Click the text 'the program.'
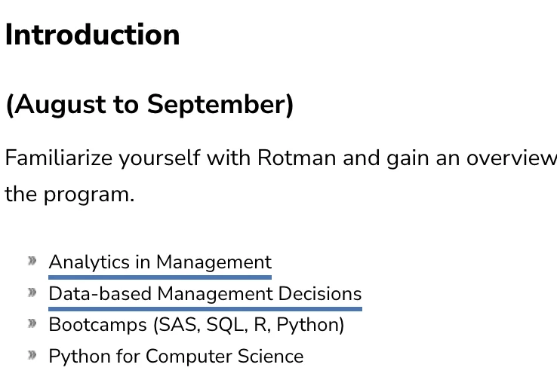The height and width of the screenshot is (392, 557). tap(69, 194)
